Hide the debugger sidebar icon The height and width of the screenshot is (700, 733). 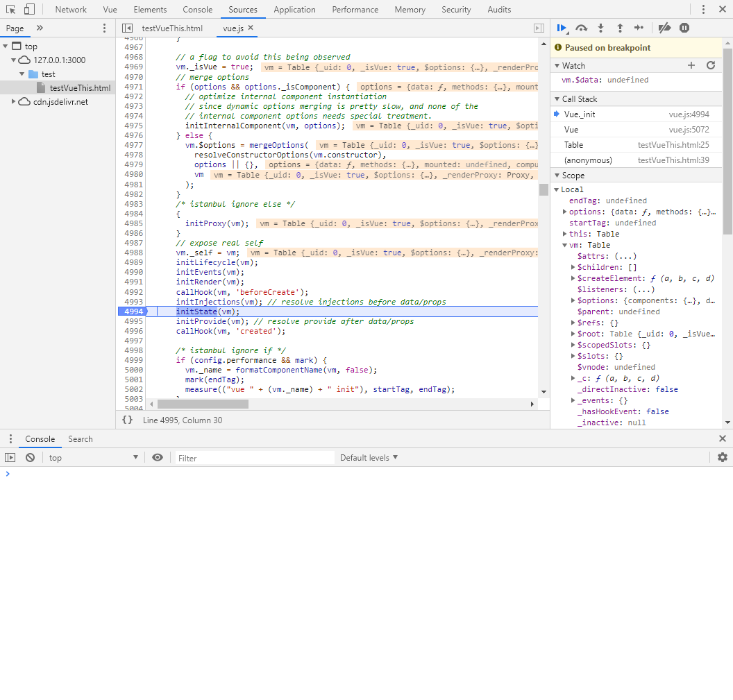(539, 28)
